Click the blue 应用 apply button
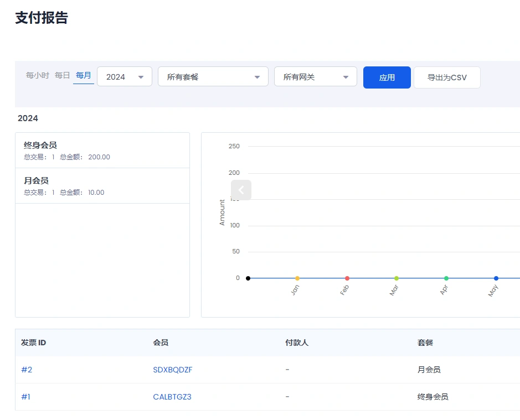520x420 pixels. point(387,77)
